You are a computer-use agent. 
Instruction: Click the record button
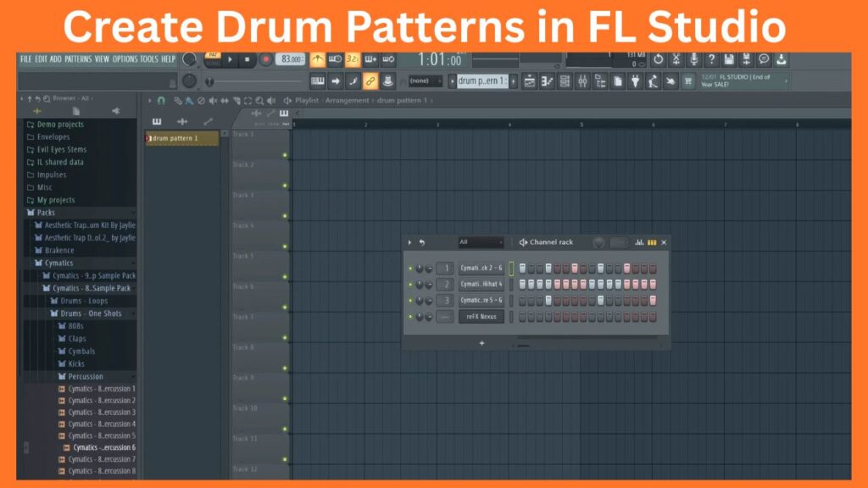pyautogui.click(x=265, y=59)
